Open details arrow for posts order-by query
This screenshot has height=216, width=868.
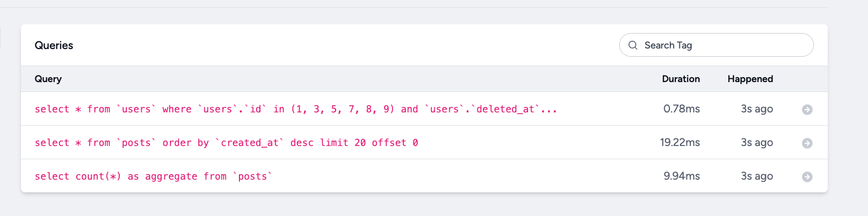(807, 143)
